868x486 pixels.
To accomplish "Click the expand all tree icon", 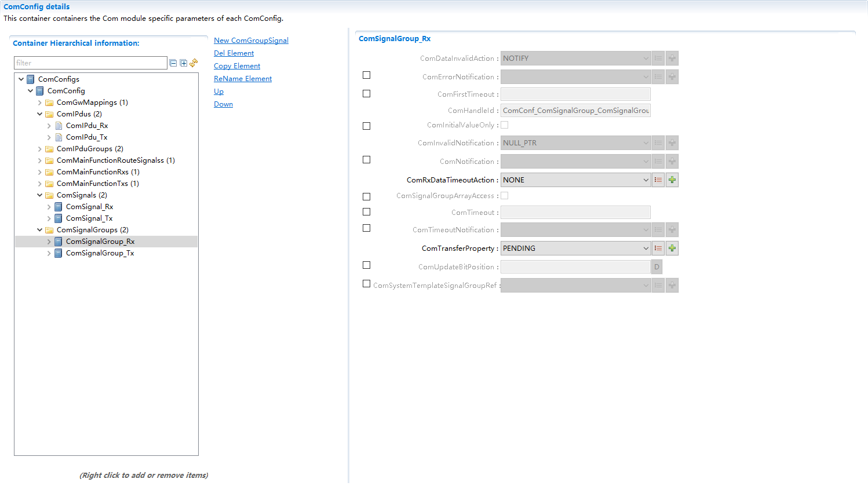I will tap(183, 63).
